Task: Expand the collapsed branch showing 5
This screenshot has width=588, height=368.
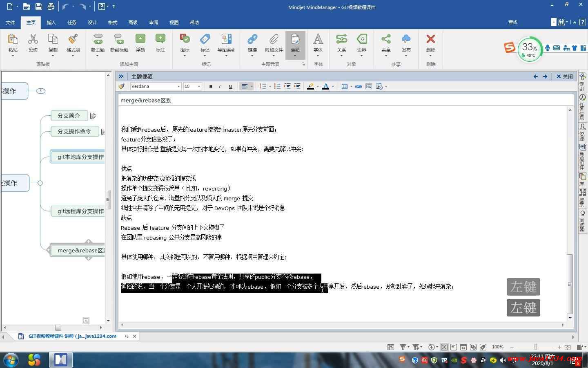Action: click(x=41, y=91)
